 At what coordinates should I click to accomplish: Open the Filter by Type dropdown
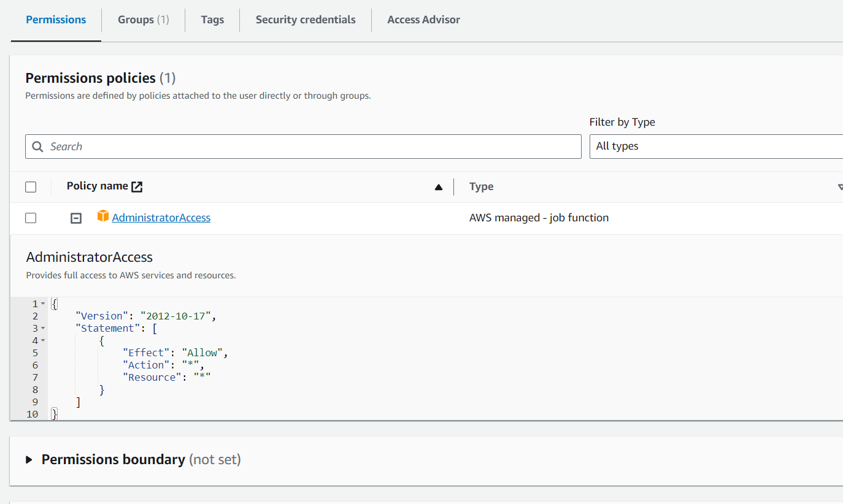click(716, 147)
